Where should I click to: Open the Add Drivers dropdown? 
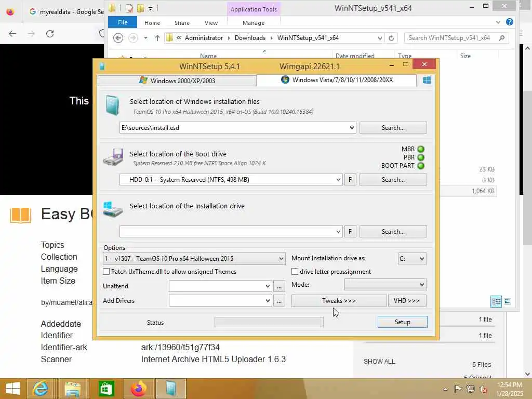pos(268,301)
